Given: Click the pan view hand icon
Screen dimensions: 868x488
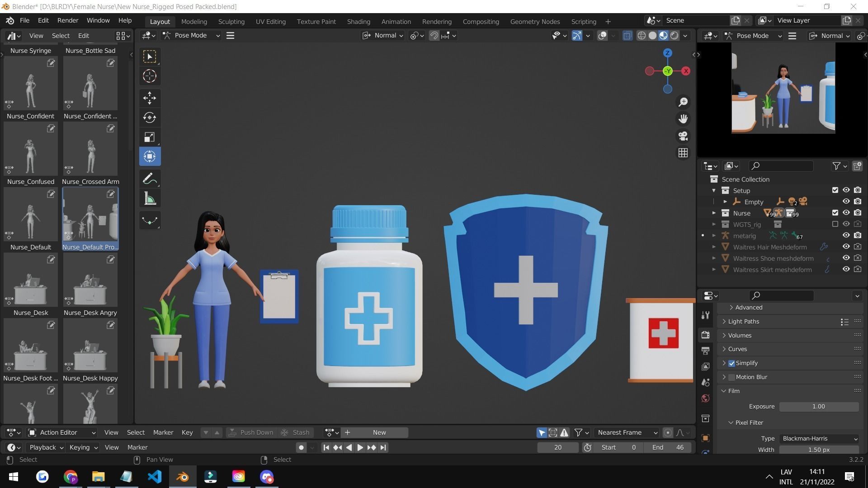Looking at the screenshot, I should pyautogui.click(x=683, y=119).
